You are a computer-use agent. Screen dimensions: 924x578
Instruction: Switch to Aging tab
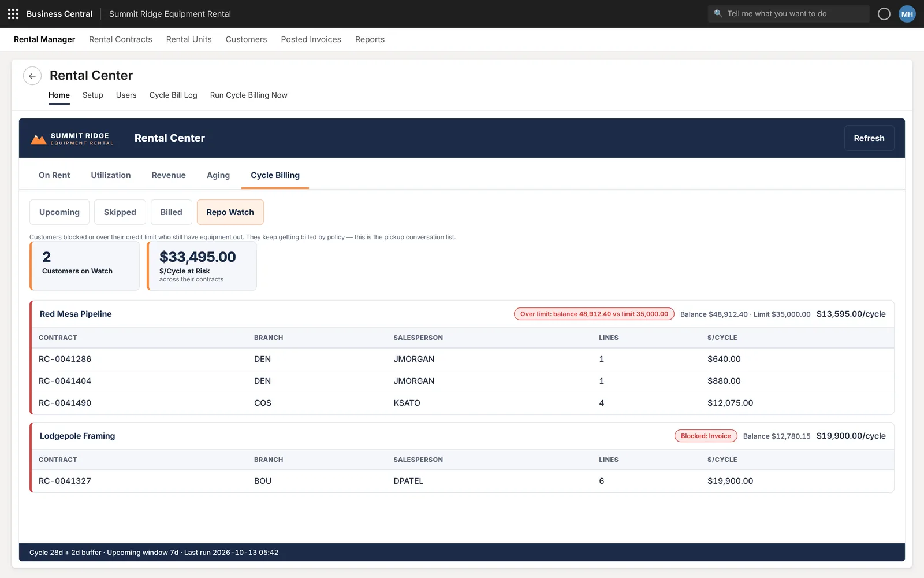tap(218, 175)
